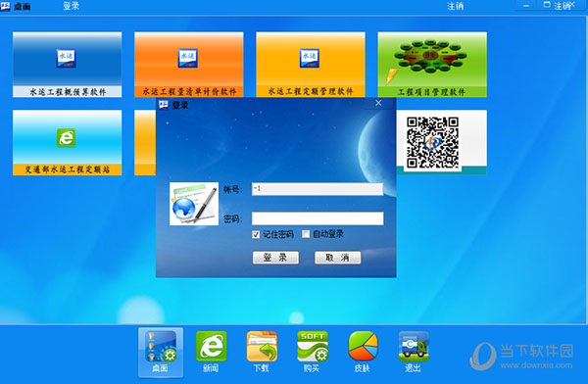The height and width of the screenshot is (384, 588).
Task: Open the 交通部水运工程定额站 browser tile
Action: click(67, 142)
